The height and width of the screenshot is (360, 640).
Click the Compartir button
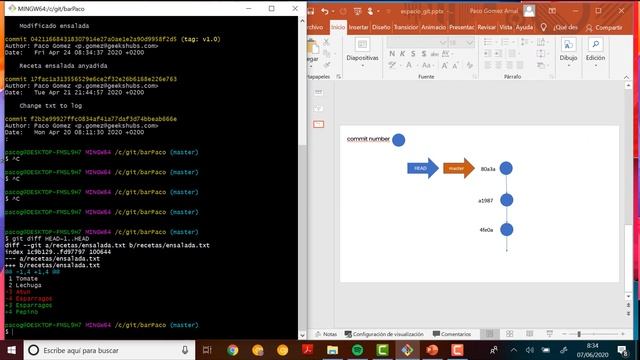point(604,27)
